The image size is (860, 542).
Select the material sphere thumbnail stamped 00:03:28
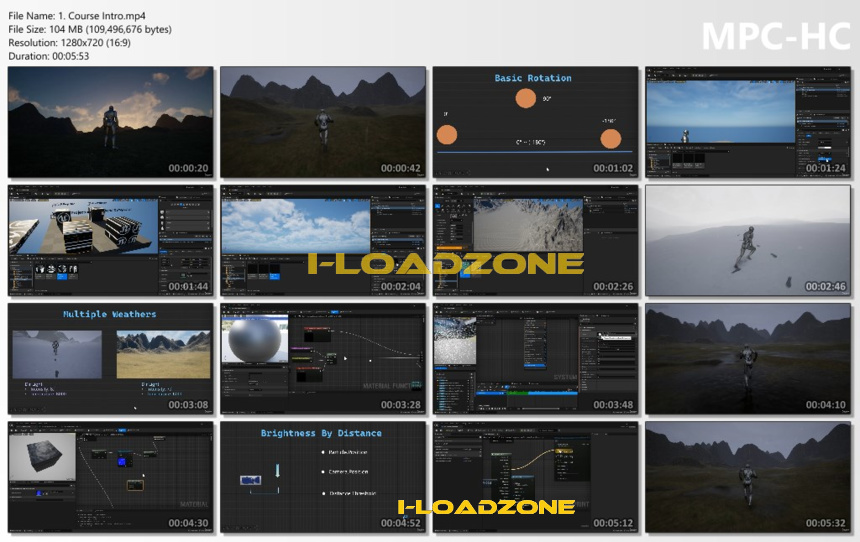point(323,359)
